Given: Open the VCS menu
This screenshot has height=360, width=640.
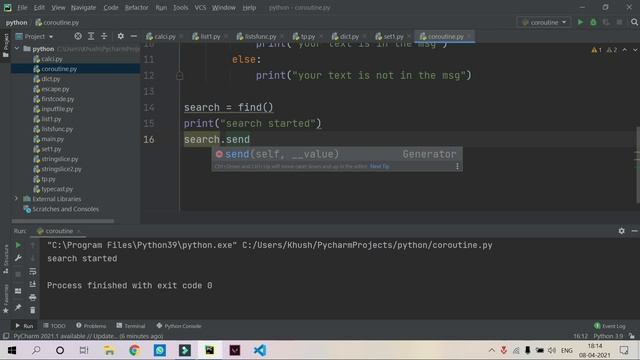Looking at the screenshot, I should pos(200,7).
